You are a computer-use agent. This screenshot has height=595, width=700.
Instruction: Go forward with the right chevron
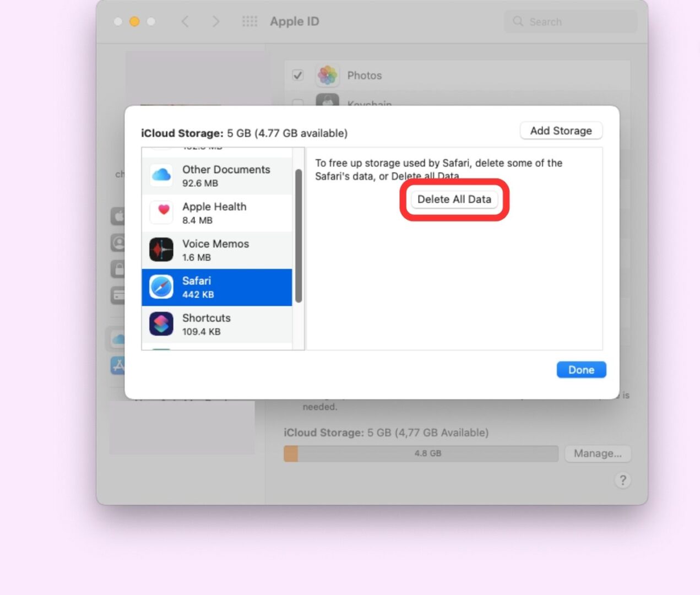pyautogui.click(x=216, y=21)
